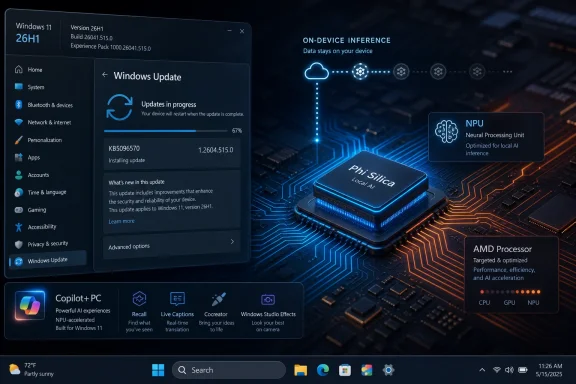Click the 'ON-DEVICE INFERENCE' heading

pyautogui.click(x=346, y=40)
